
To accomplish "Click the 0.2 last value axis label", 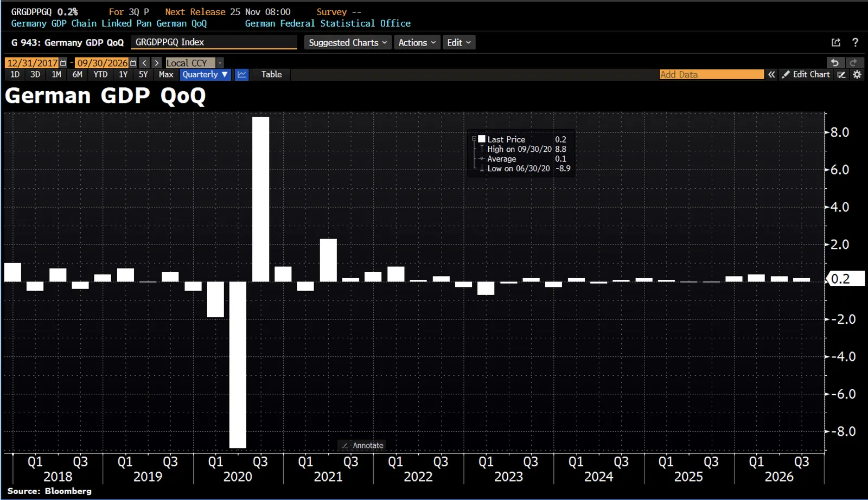I will coord(845,279).
